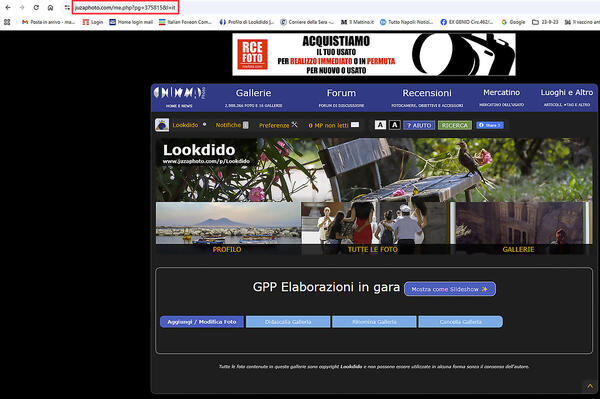
Task: Go back using the browser back arrow
Action: (x=8, y=8)
